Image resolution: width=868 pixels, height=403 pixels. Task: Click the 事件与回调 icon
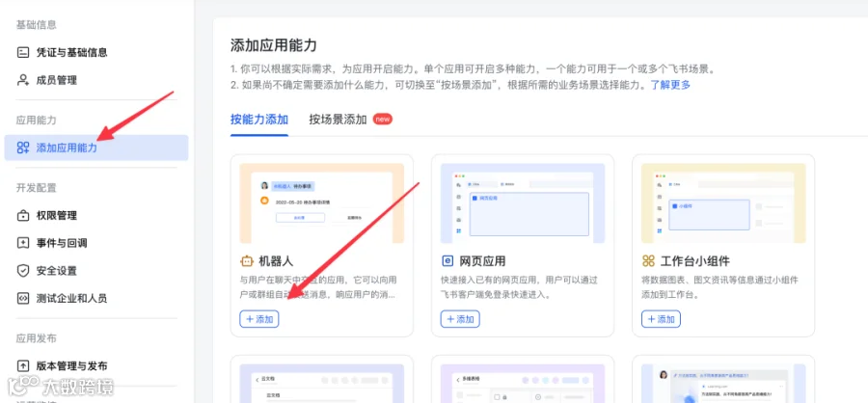pyautogui.click(x=23, y=243)
